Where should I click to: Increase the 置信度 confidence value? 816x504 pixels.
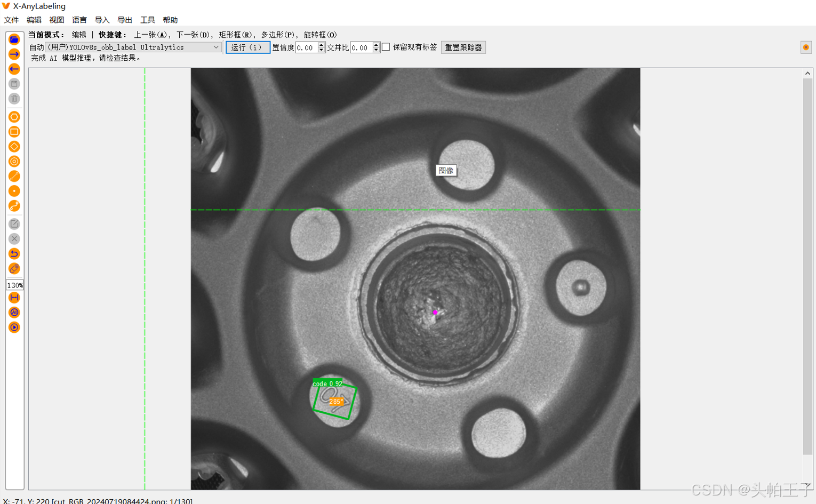[x=322, y=45]
